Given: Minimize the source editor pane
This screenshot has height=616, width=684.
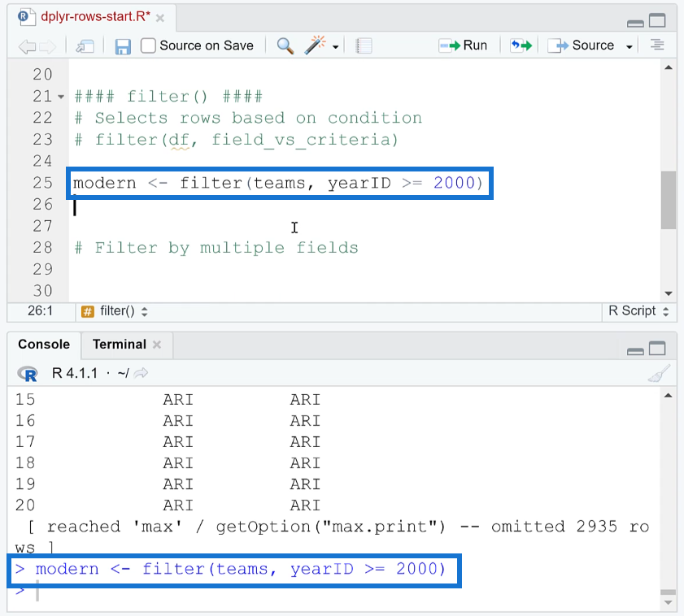Looking at the screenshot, I should pos(635,23).
